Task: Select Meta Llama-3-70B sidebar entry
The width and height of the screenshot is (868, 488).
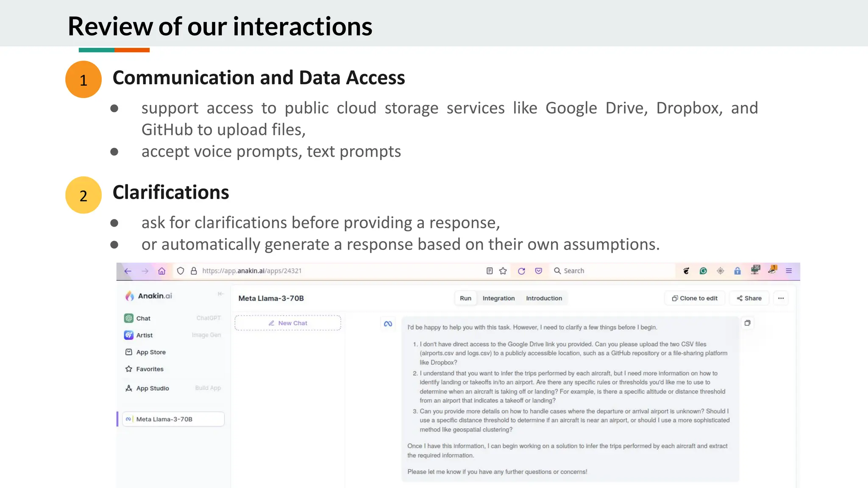Action: 173,419
